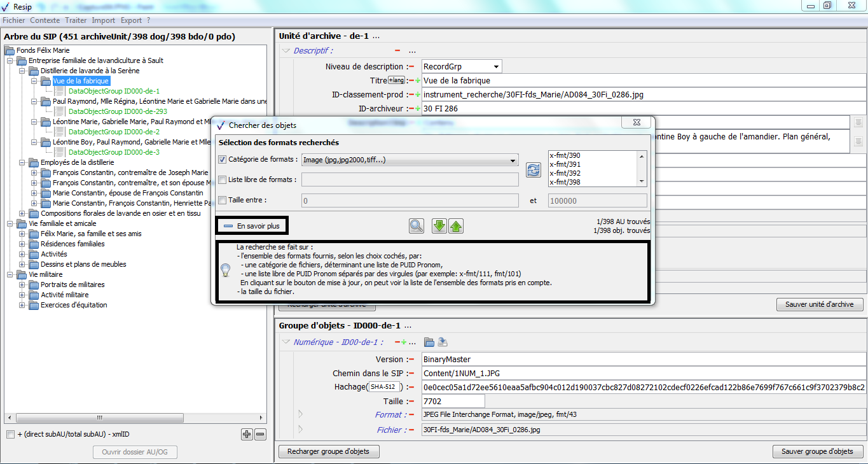The width and height of the screenshot is (868, 464).
Task: Click the +lang button next to Titre
Action: point(396,80)
